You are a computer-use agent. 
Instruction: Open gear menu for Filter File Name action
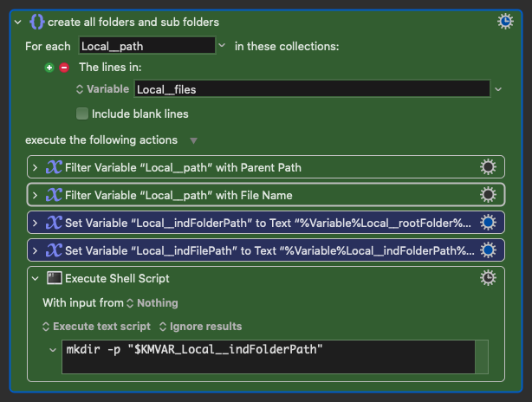point(488,195)
